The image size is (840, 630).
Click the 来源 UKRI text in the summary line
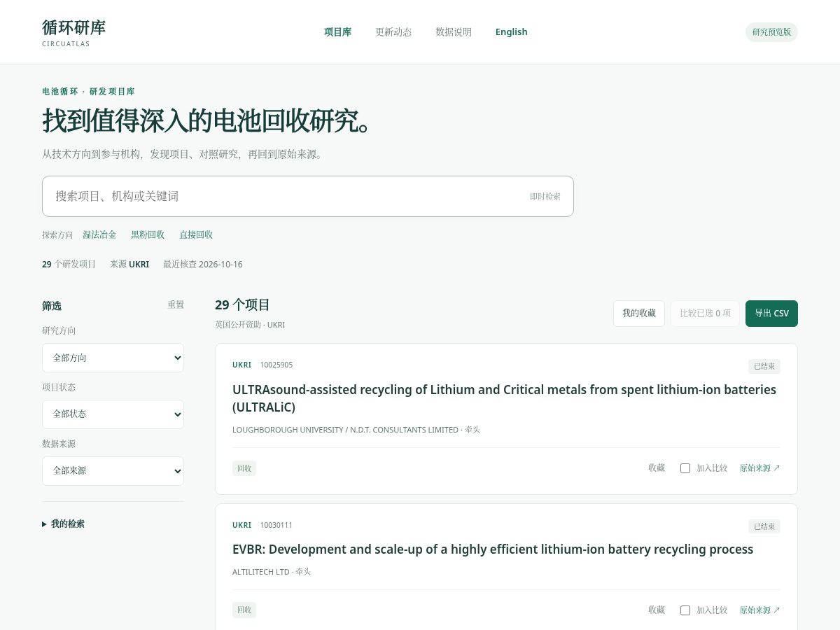pos(129,265)
